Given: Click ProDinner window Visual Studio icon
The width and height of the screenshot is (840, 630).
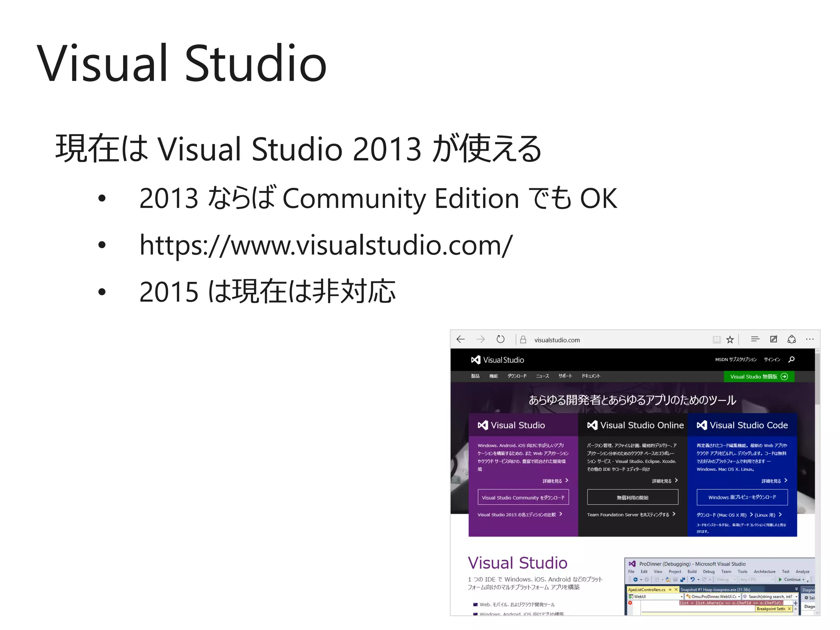Looking at the screenshot, I should click(x=632, y=564).
